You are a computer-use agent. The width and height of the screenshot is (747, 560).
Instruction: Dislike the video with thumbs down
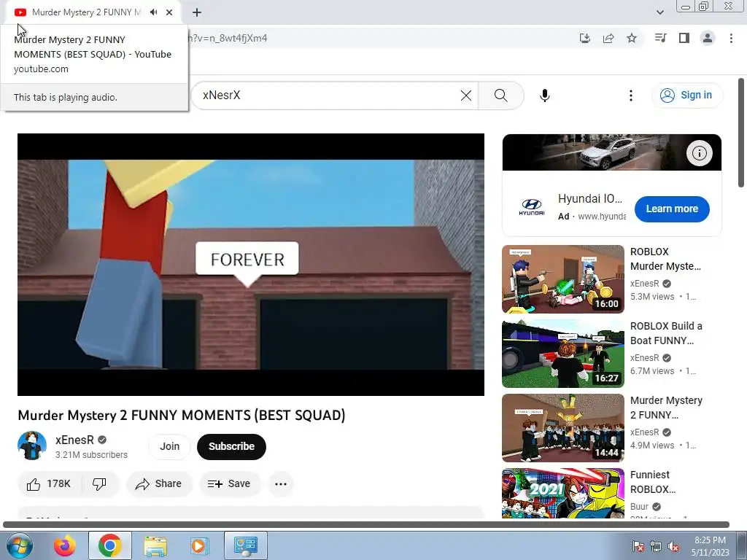(99, 484)
